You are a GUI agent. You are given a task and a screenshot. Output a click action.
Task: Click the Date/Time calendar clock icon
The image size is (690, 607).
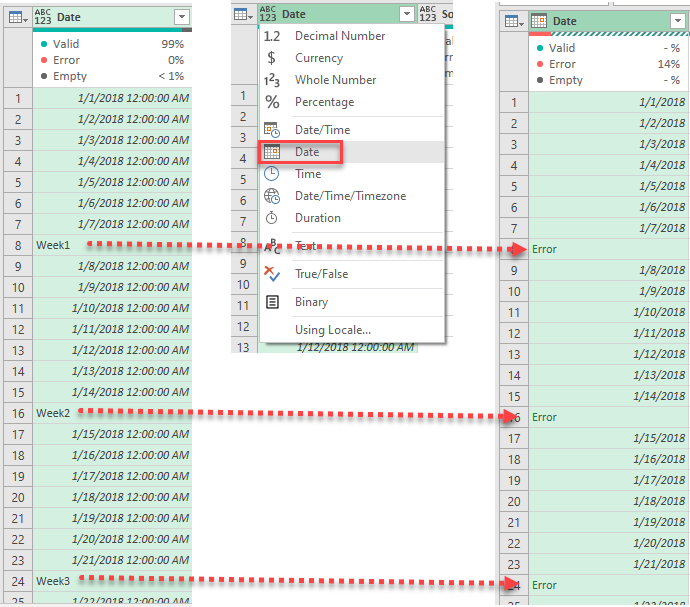271,130
